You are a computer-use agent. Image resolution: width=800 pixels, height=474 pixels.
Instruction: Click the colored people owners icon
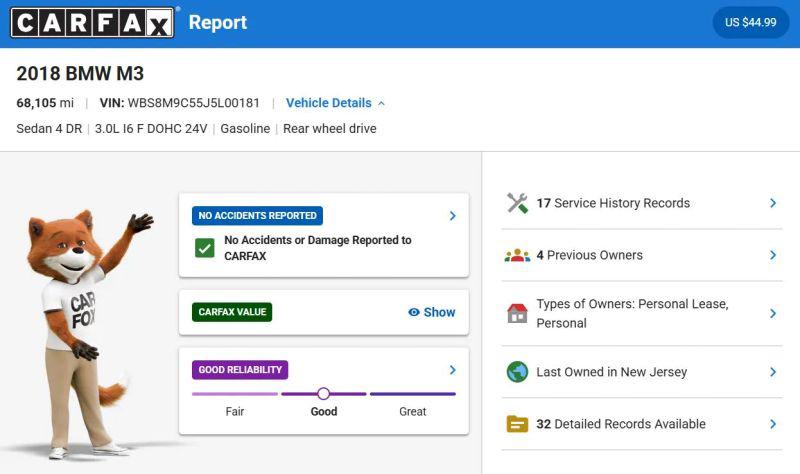click(x=517, y=255)
